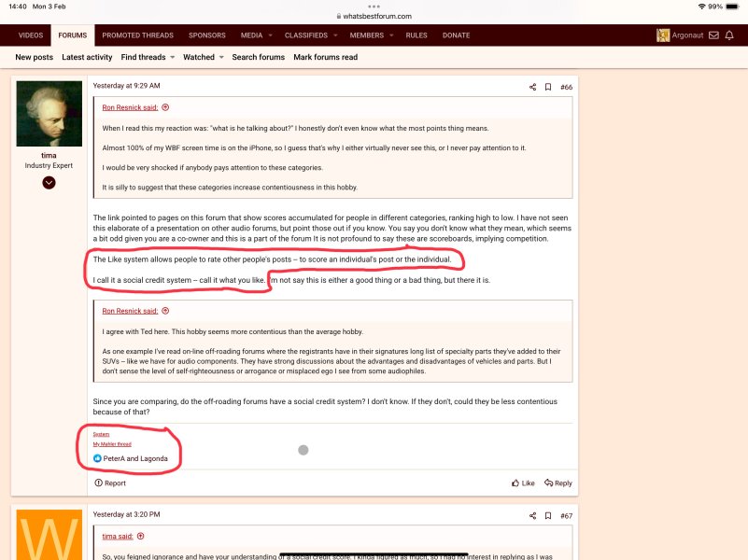Open tima's avatar portrait

(49, 114)
